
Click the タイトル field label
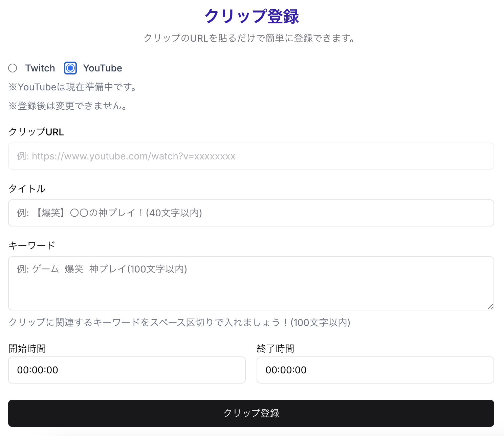coord(27,189)
